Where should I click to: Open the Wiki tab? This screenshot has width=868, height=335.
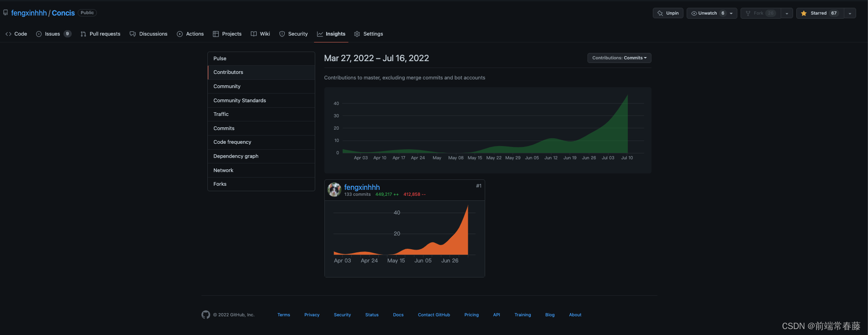pos(260,34)
